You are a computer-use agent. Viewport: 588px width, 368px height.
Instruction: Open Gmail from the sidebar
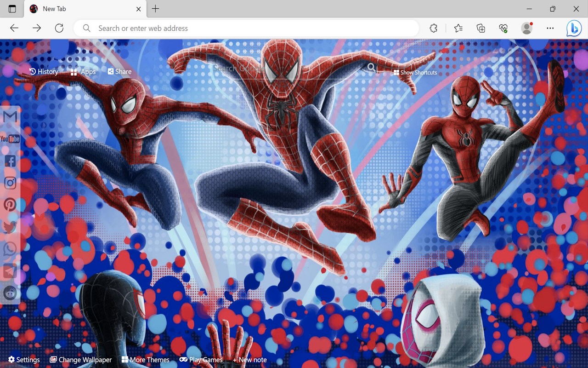pyautogui.click(x=10, y=117)
